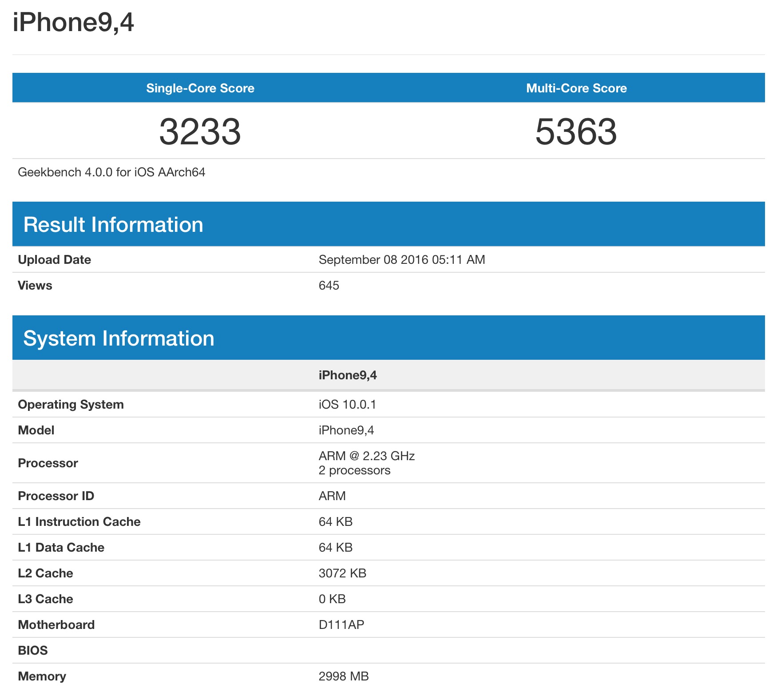Select the date September 08 2016 05:11 AM
777x700 pixels.
tap(402, 260)
